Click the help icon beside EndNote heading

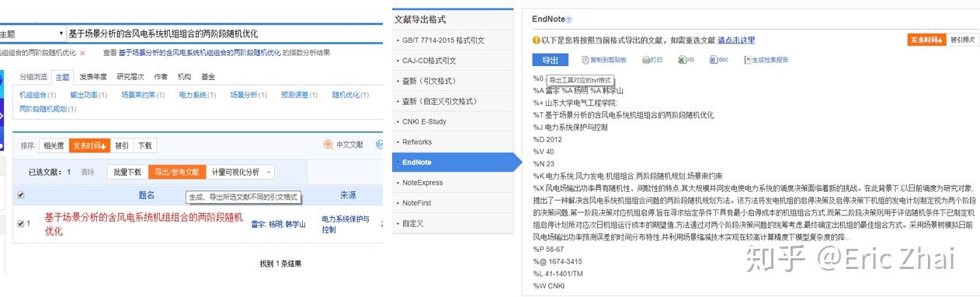(x=569, y=19)
